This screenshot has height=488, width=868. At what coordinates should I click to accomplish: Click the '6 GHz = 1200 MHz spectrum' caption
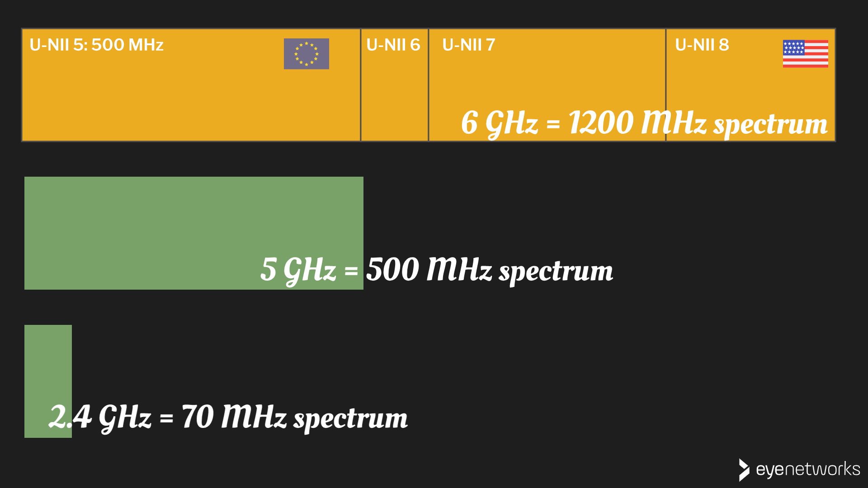[644, 123]
